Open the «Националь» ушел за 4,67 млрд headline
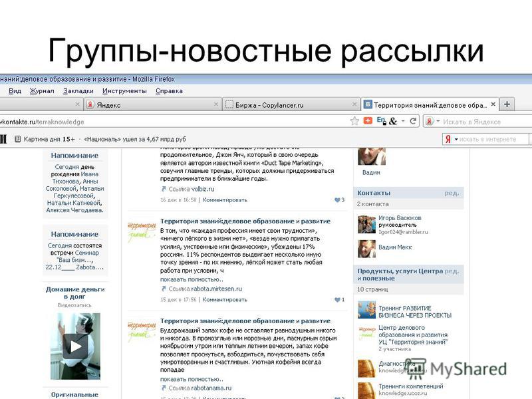This screenshot has height=399, width=532. tap(135, 139)
